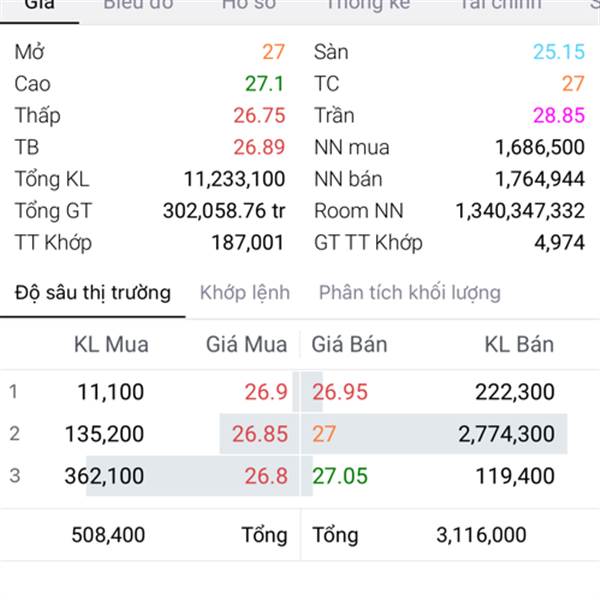Select the Thống kê tab
This screenshot has width=600, height=600.
368,5
